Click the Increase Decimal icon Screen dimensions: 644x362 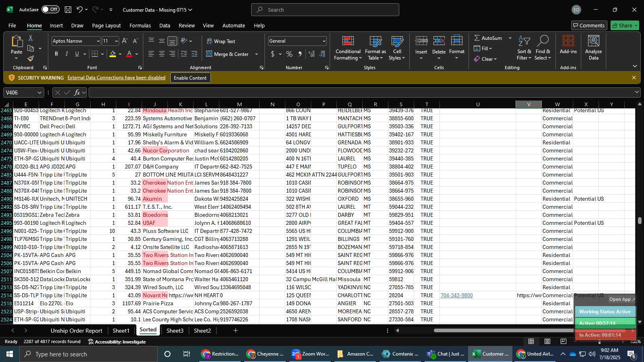click(312, 54)
